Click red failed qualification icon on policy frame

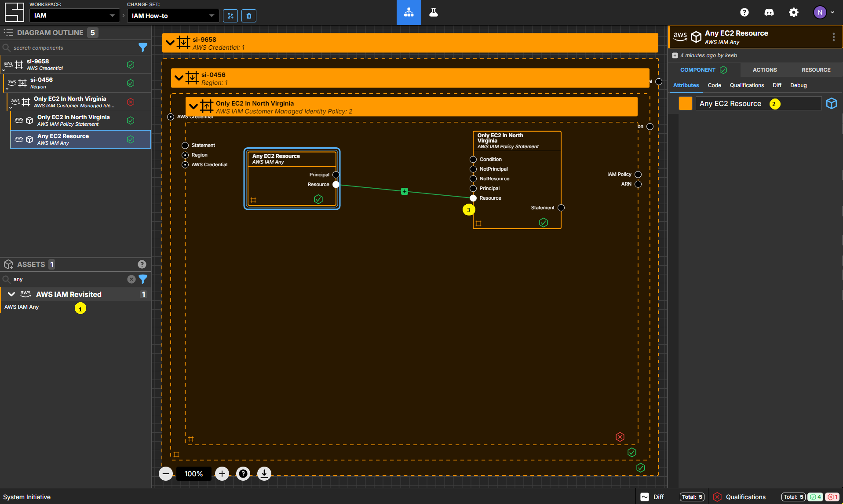click(620, 437)
